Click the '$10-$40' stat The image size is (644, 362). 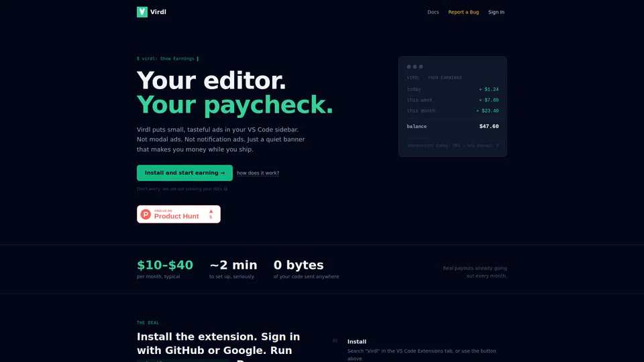pyautogui.click(x=165, y=265)
